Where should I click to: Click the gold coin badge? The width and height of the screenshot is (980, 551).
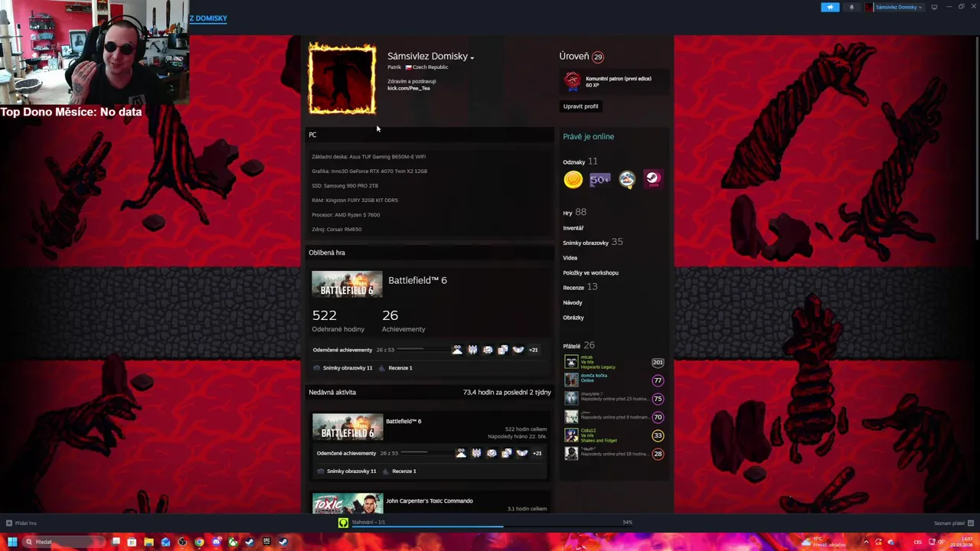573,180
